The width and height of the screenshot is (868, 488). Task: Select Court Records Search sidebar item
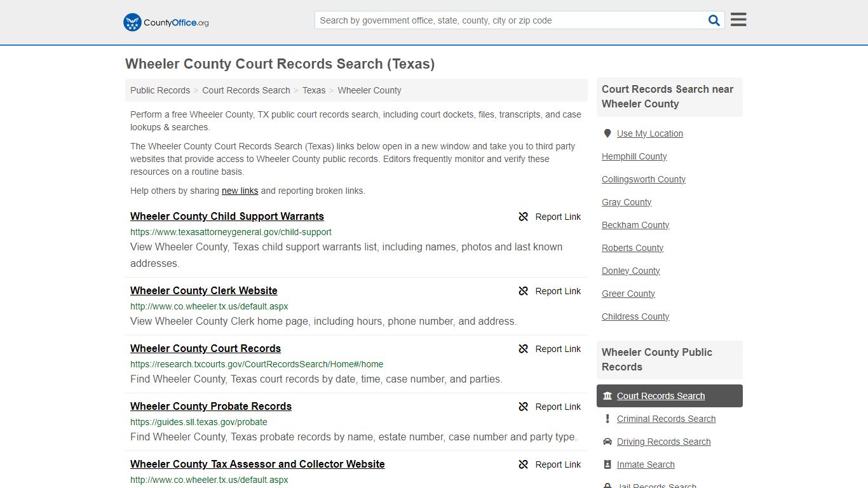(670, 396)
